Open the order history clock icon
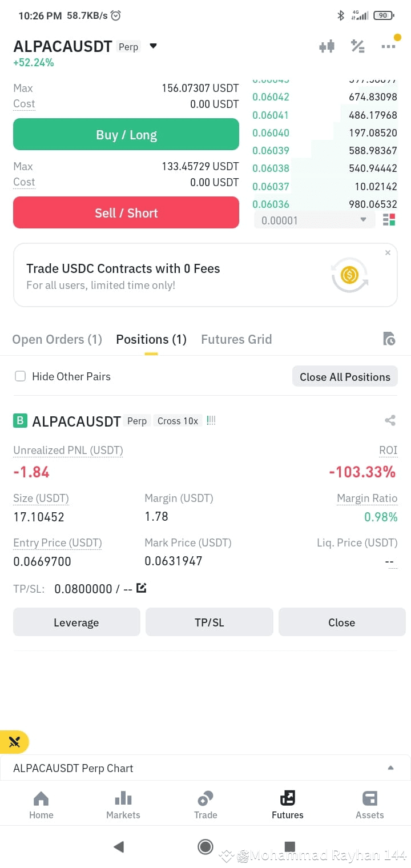Viewport: 411px width, 868px height. click(x=389, y=339)
